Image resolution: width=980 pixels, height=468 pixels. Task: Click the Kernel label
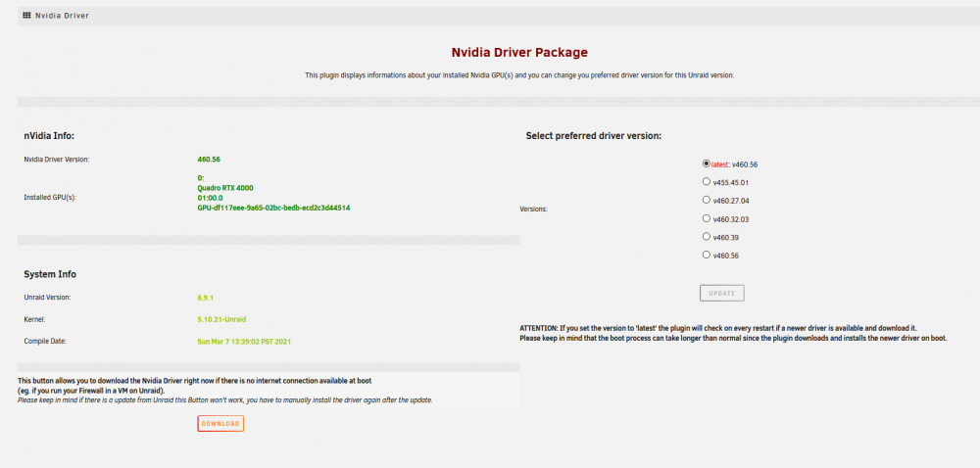[x=34, y=319]
